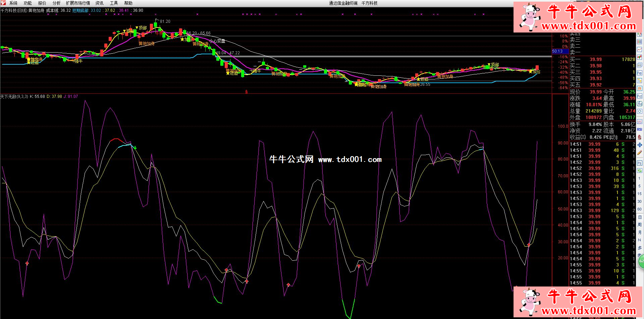Click the stacked windows icon in sidebar
The image size is (644, 319).
click(640, 65)
